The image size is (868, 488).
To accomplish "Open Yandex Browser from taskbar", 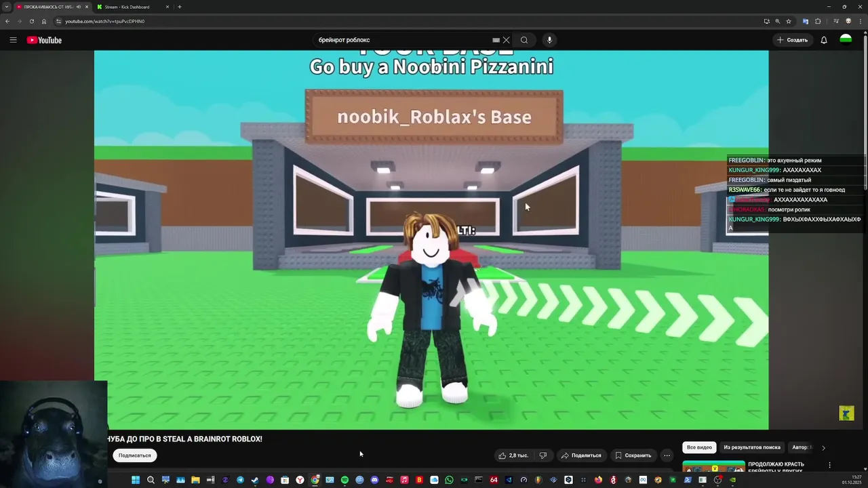I will pyautogui.click(x=300, y=480).
